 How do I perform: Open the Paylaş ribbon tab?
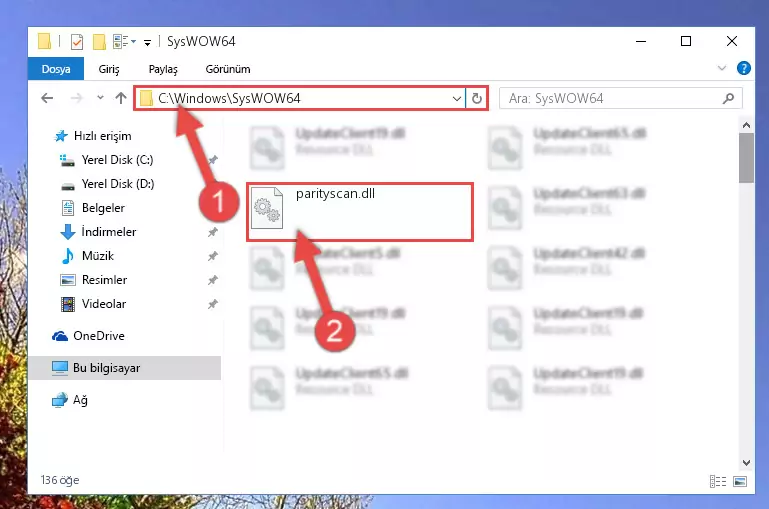click(x=163, y=69)
